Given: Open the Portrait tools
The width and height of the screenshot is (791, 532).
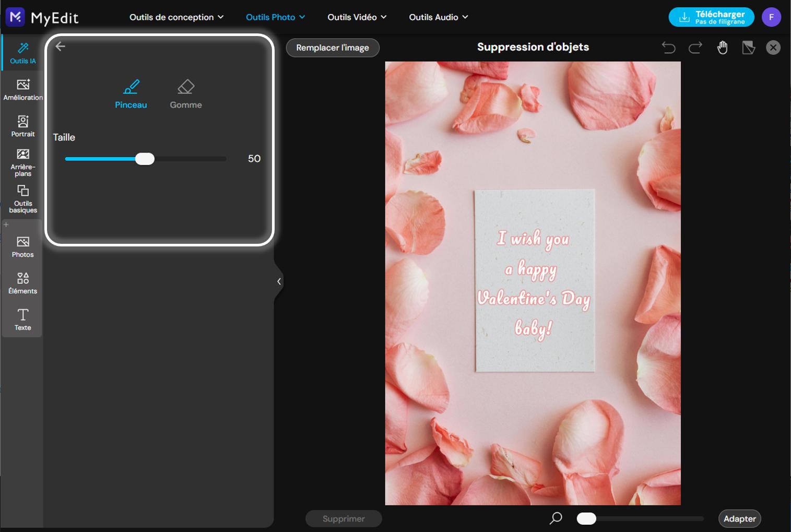Looking at the screenshot, I should point(23,126).
